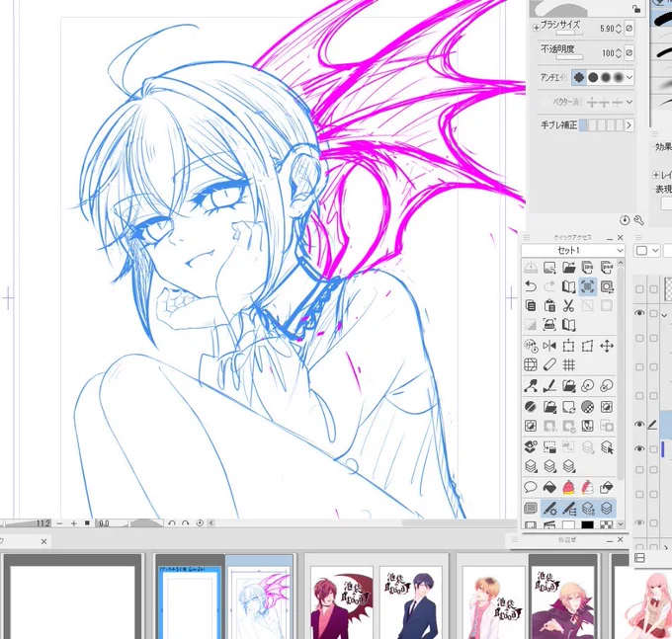672x639 pixels.
Task: Select the no antialiasing option
Action: (578, 77)
